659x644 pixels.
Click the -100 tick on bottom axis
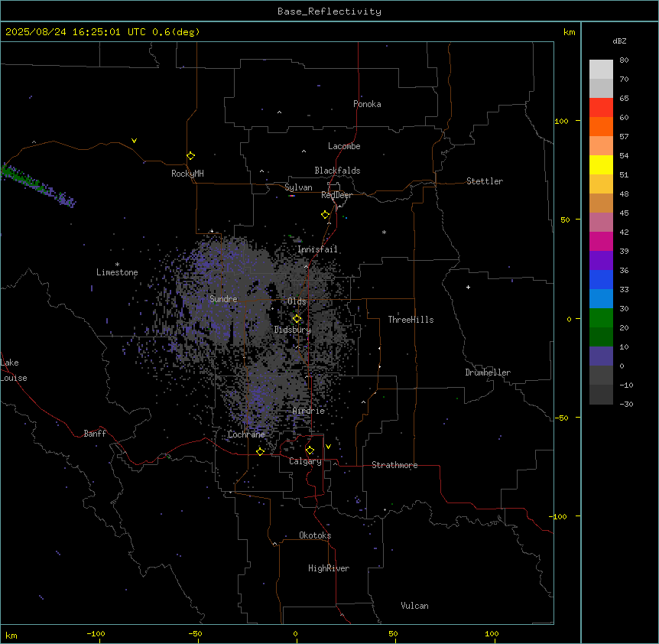(96, 633)
